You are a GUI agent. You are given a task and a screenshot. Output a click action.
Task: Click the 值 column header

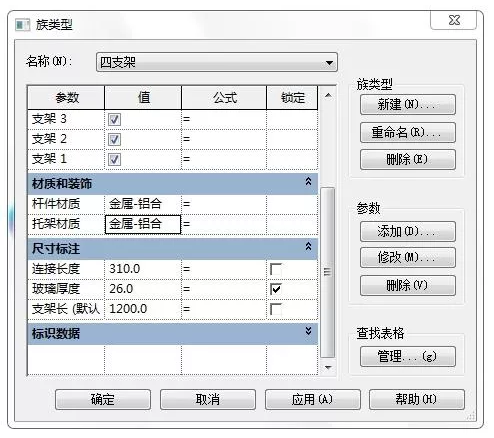coord(143,98)
